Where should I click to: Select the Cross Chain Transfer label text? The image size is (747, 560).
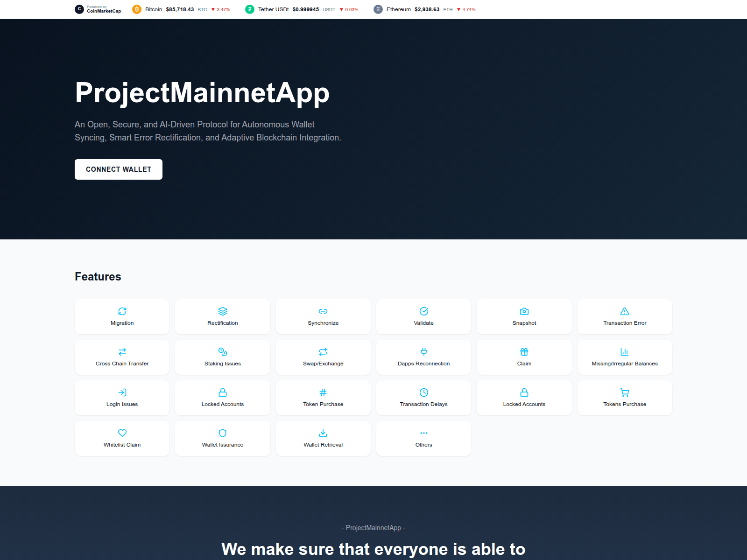tap(122, 364)
